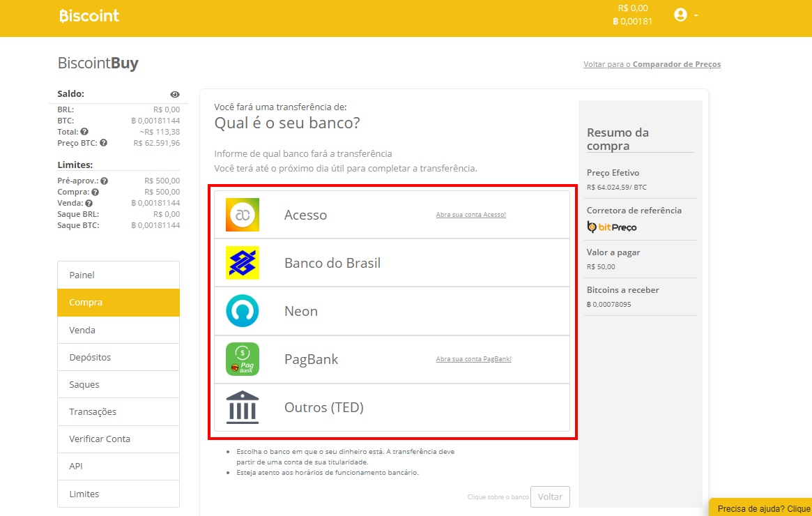Open API in the side menu
This screenshot has width=812, height=516.
pyautogui.click(x=118, y=466)
